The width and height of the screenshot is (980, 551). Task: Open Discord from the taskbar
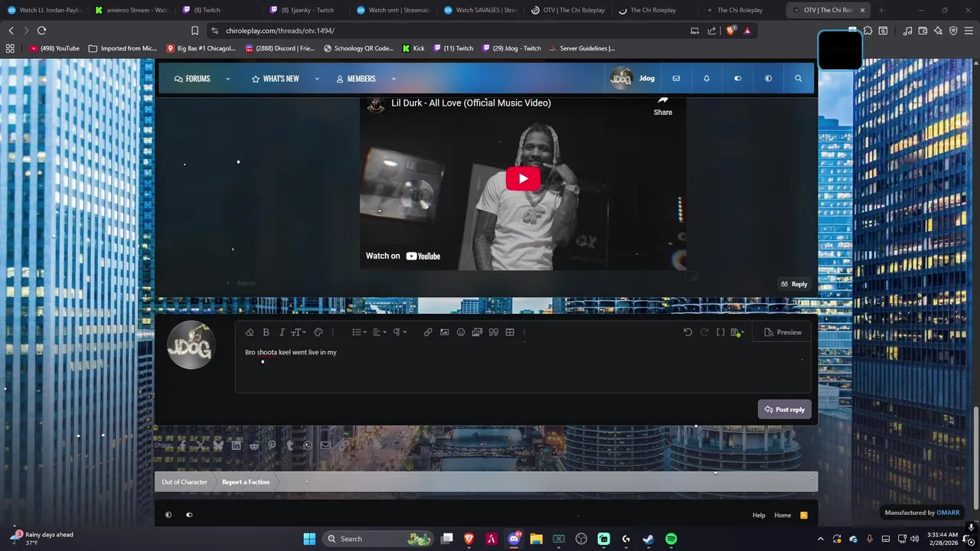coord(514,539)
